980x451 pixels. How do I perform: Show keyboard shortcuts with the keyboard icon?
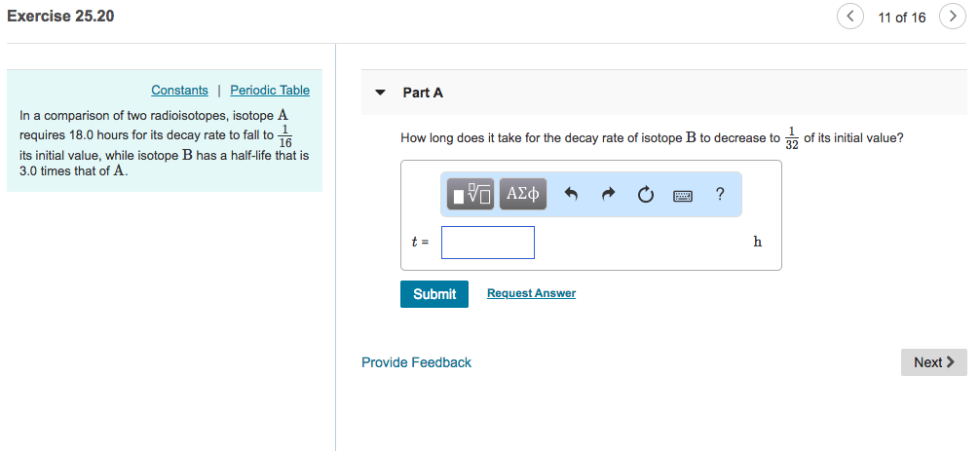click(x=683, y=195)
